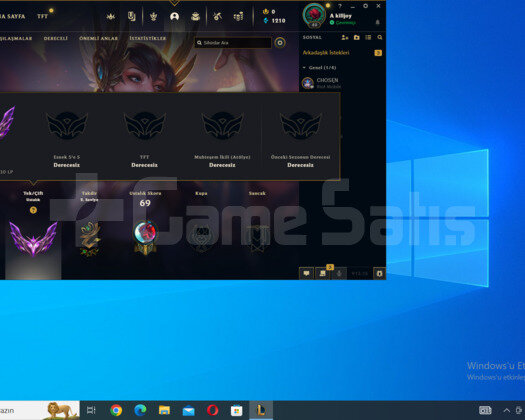Open the TFT tab

43,16
